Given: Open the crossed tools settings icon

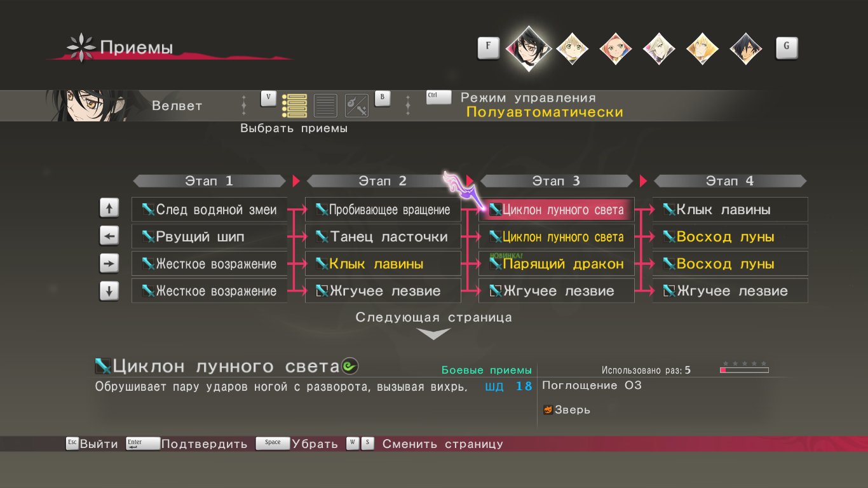Looking at the screenshot, I should click(x=356, y=105).
